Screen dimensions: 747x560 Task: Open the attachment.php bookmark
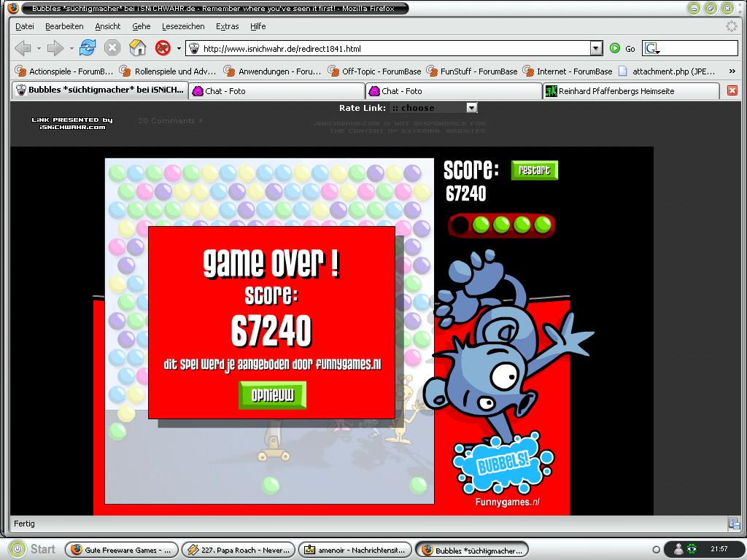click(667, 71)
